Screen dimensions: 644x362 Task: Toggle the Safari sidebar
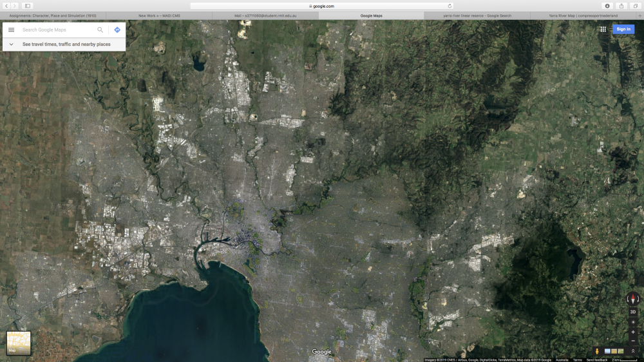[x=28, y=6]
